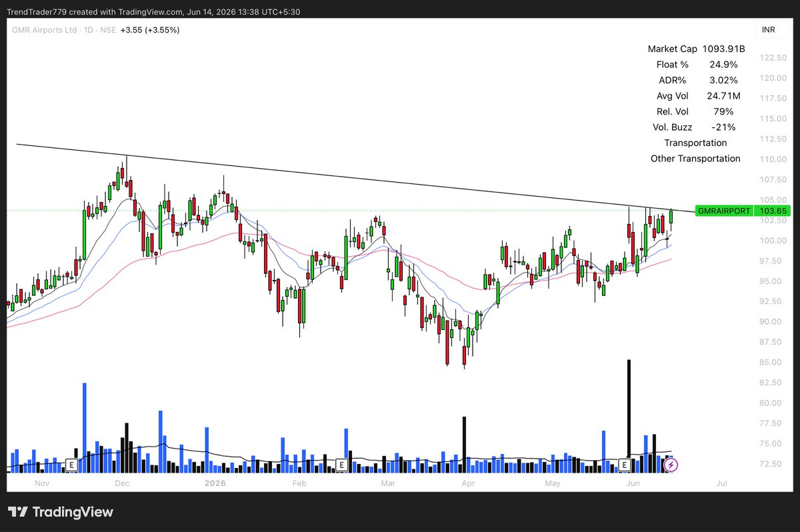The width and height of the screenshot is (800, 532).
Task: Click the purple lightning bolt icon
Action: pos(671,465)
